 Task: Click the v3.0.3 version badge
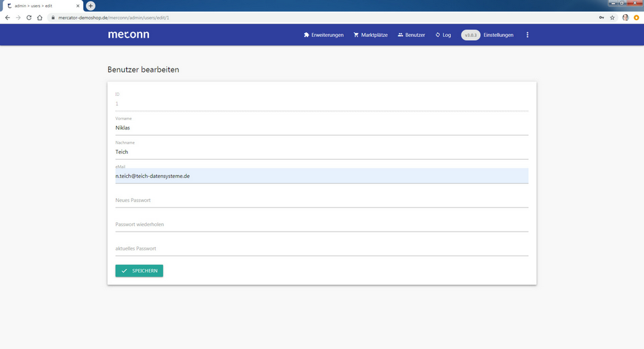tap(471, 35)
